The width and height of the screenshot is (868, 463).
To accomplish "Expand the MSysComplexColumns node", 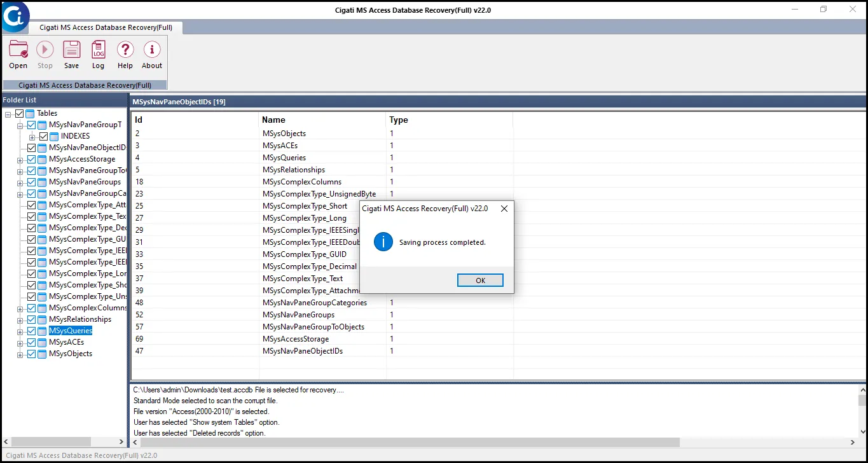I will (x=20, y=308).
